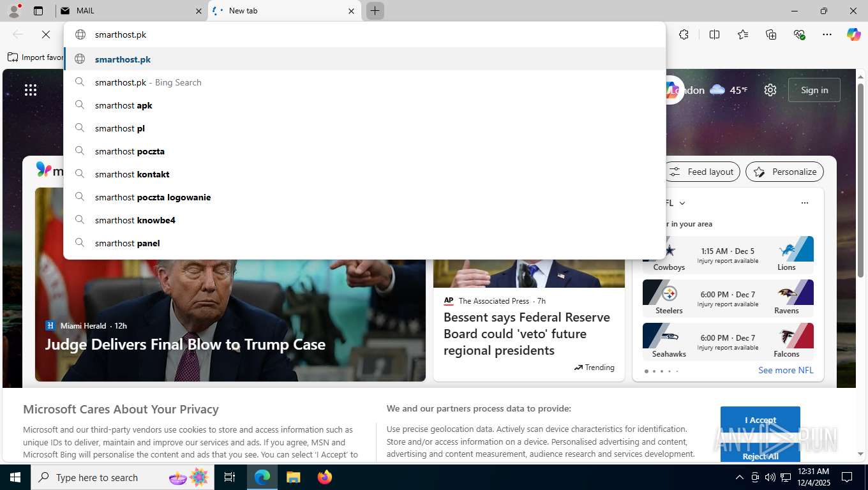Open Bessent Federal Reserve article
This screenshot has height=490, width=868.
click(527, 334)
